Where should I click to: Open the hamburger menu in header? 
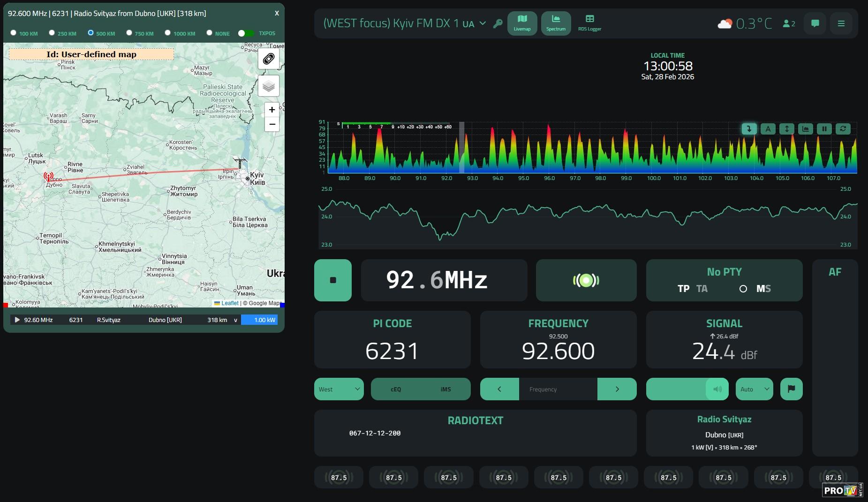841,23
